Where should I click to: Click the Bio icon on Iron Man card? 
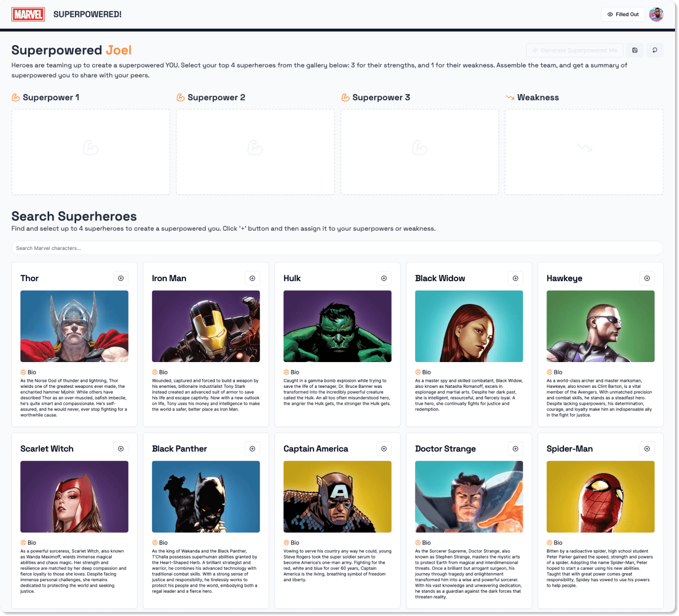click(155, 372)
